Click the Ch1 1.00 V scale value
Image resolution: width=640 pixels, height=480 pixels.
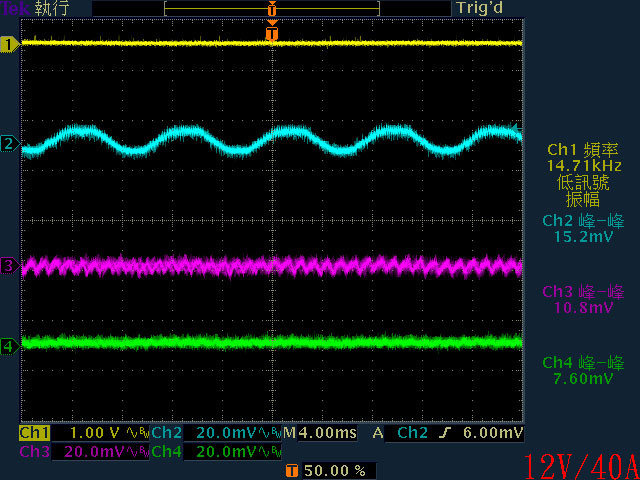click(x=95, y=433)
